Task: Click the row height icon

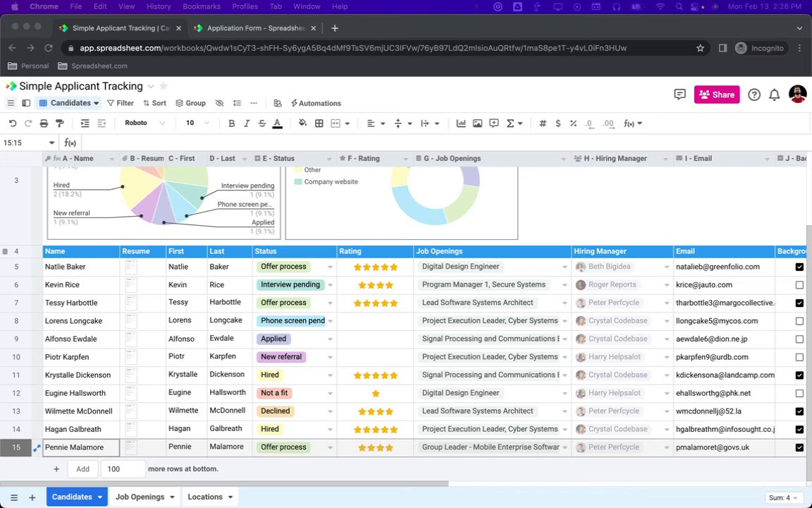Action: pyautogui.click(x=237, y=103)
